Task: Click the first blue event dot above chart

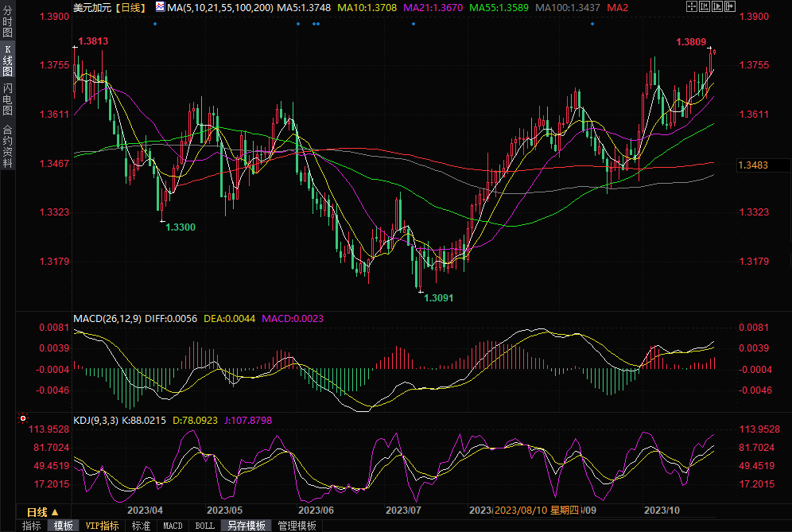Action: [x=155, y=24]
